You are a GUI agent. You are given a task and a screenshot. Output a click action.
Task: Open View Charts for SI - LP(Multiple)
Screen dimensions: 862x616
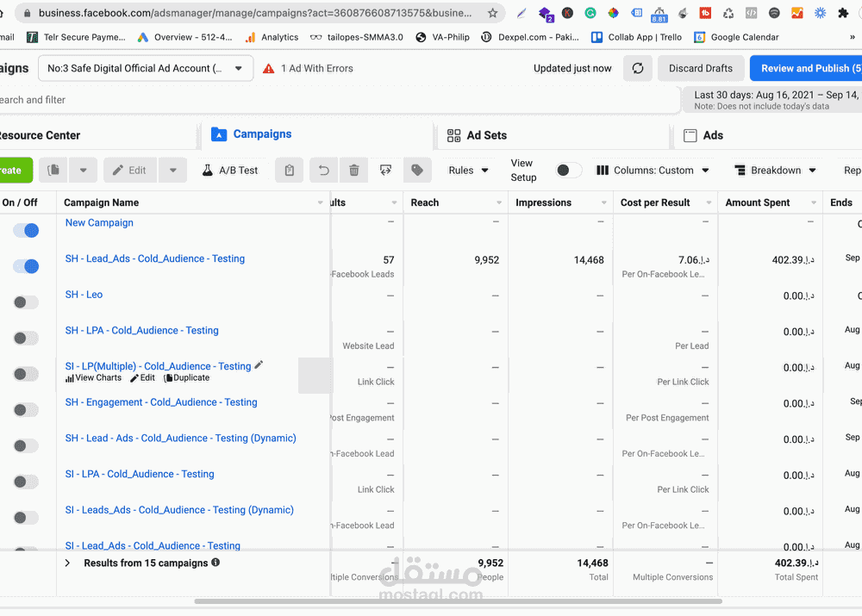tap(93, 378)
